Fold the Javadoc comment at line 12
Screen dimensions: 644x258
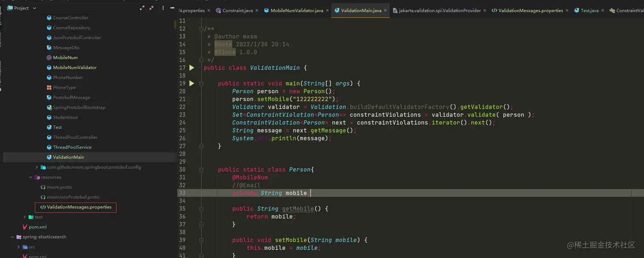click(x=201, y=29)
